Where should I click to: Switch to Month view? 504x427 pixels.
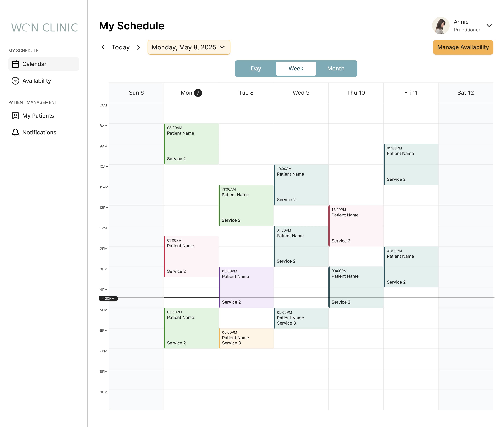336,69
